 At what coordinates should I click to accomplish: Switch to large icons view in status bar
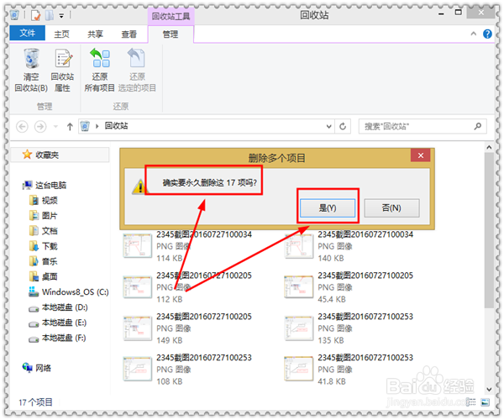pyautogui.click(x=485, y=402)
